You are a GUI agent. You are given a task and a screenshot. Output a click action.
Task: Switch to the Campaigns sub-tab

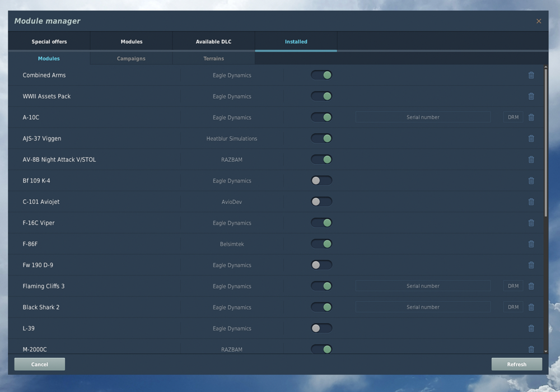(x=131, y=58)
